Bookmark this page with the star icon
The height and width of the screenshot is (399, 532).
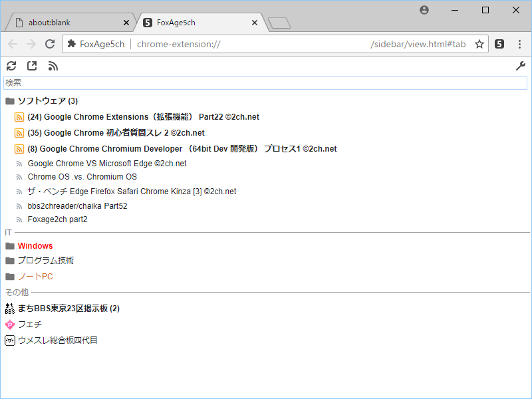pyautogui.click(x=479, y=44)
